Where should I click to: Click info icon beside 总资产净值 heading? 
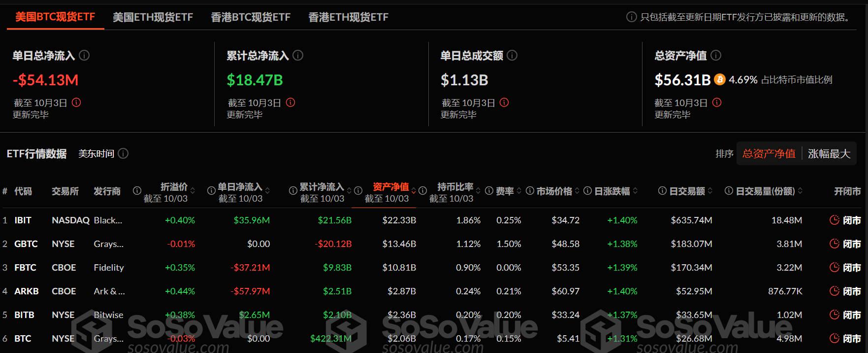[x=716, y=55]
